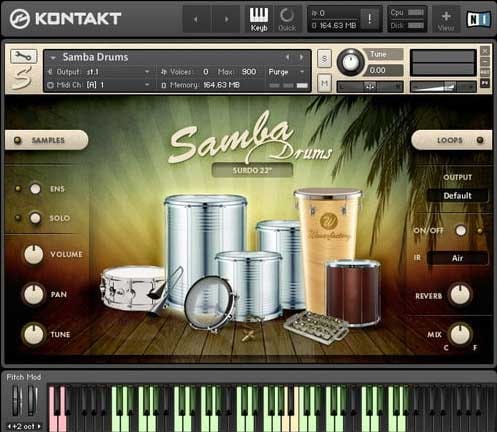Toggle the SOLO switch

[x=35, y=218]
